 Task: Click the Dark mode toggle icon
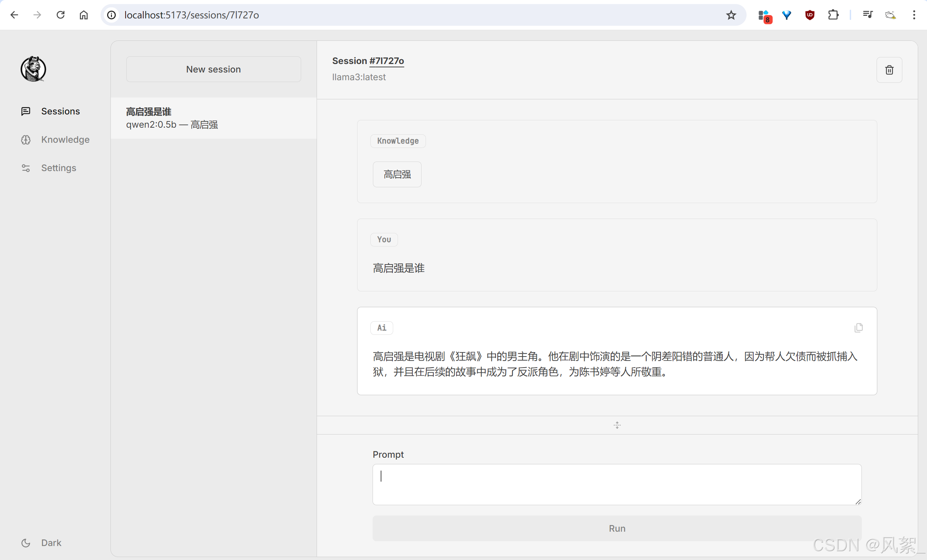(x=25, y=543)
